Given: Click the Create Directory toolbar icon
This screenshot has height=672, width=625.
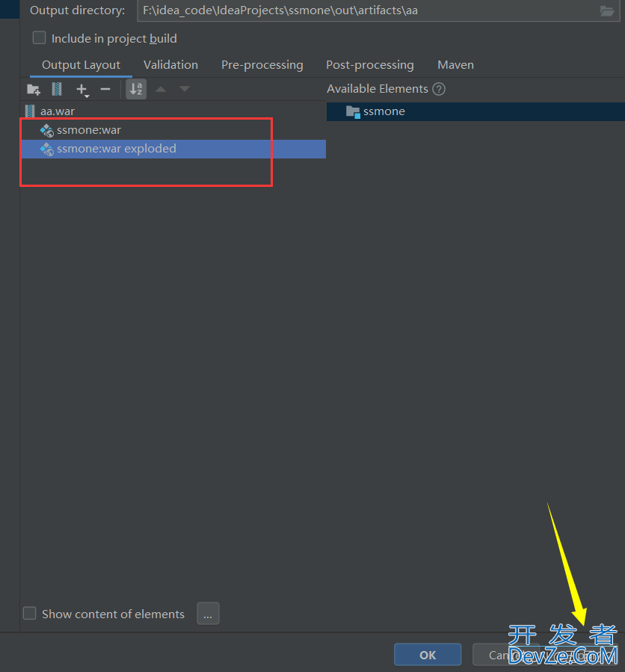Looking at the screenshot, I should point(34,89).
